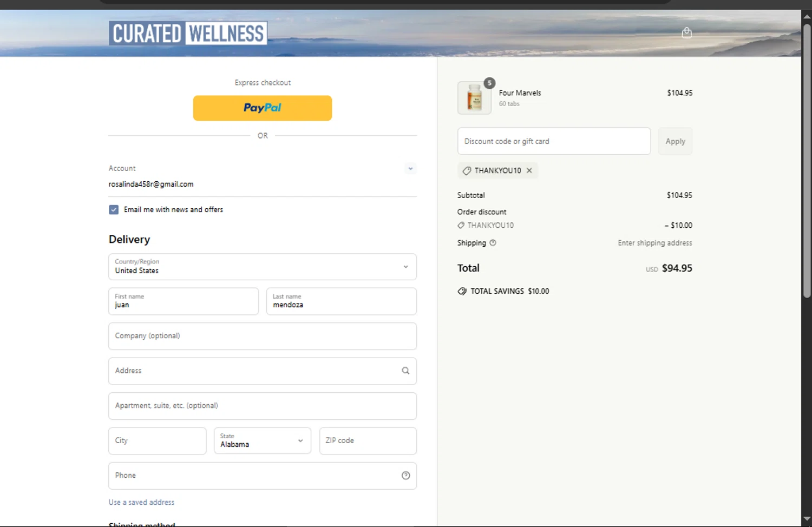Click the total amount $94.95
The image size is (812, 527).
[x=677, y=268]
